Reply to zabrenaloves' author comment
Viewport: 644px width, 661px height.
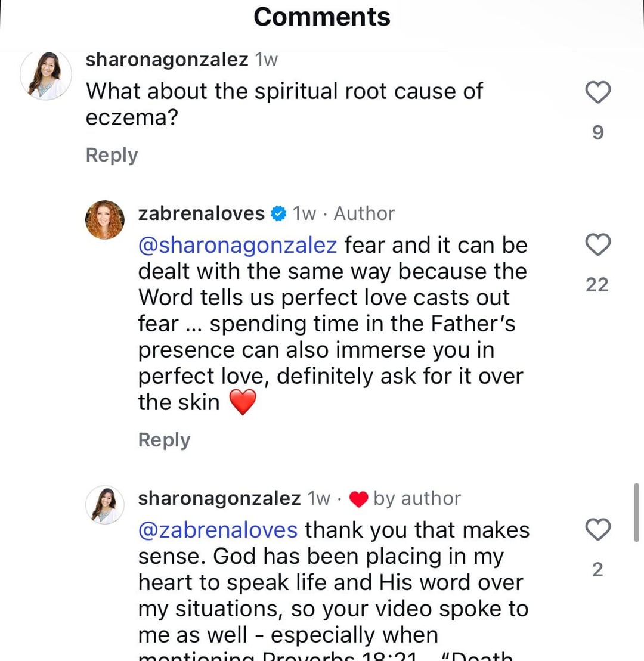pos(164,440)
